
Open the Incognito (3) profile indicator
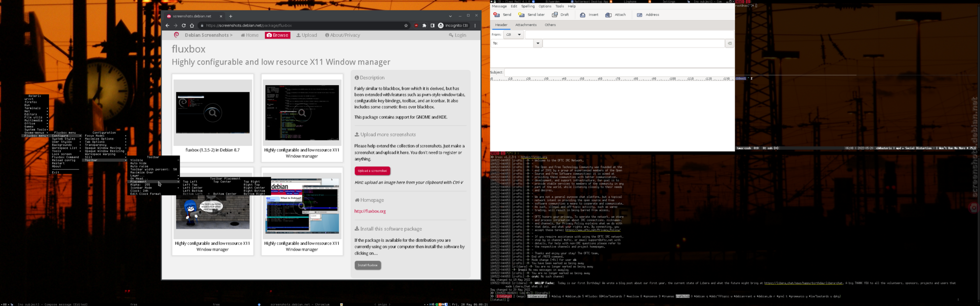click(x=453, y=25)
